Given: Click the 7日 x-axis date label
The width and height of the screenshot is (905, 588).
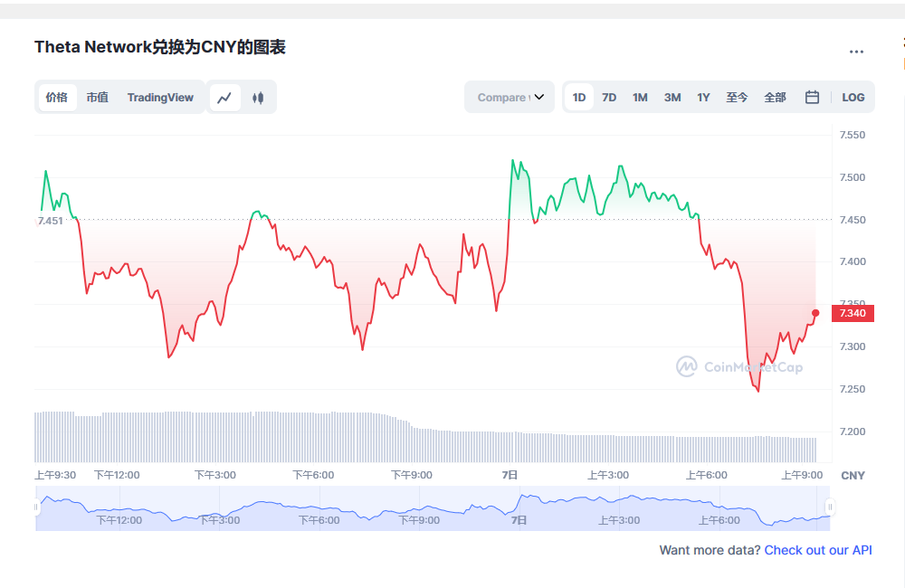Looking at the screenshot, I should click(510, 475).
